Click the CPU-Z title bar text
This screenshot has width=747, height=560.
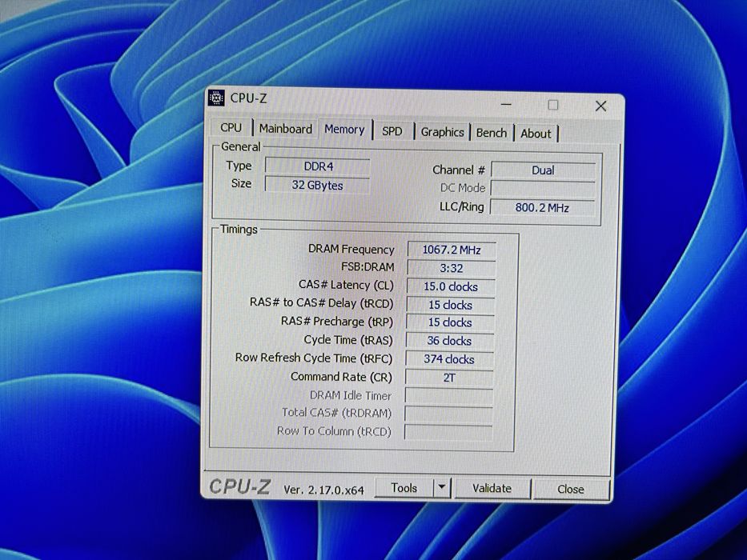coord(248,98)
